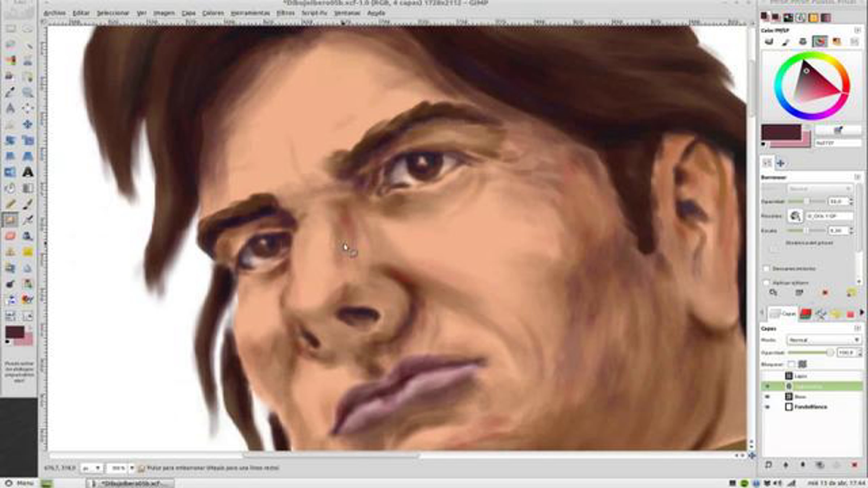Select the Paintbrush tool
Screen dimensions: 868x488
(x=28, y=204)
